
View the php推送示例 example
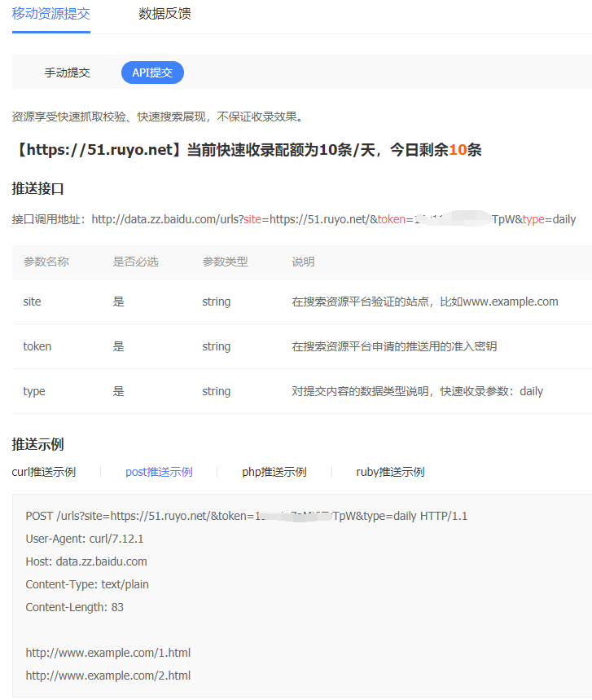point(274,472)
